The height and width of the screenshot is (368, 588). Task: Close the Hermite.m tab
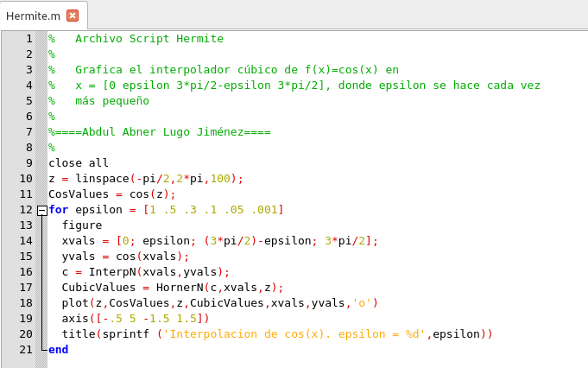[73, 16]
